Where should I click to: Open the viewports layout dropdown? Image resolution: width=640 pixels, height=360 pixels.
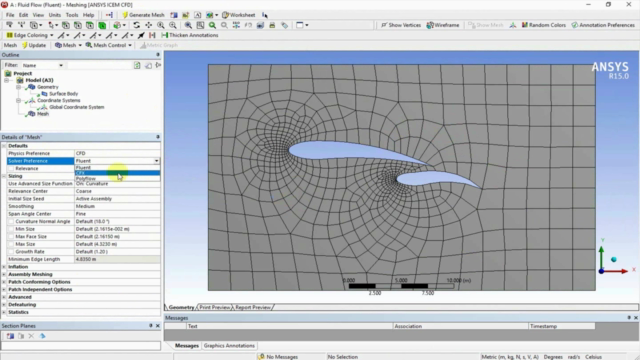tap(302, 25)
